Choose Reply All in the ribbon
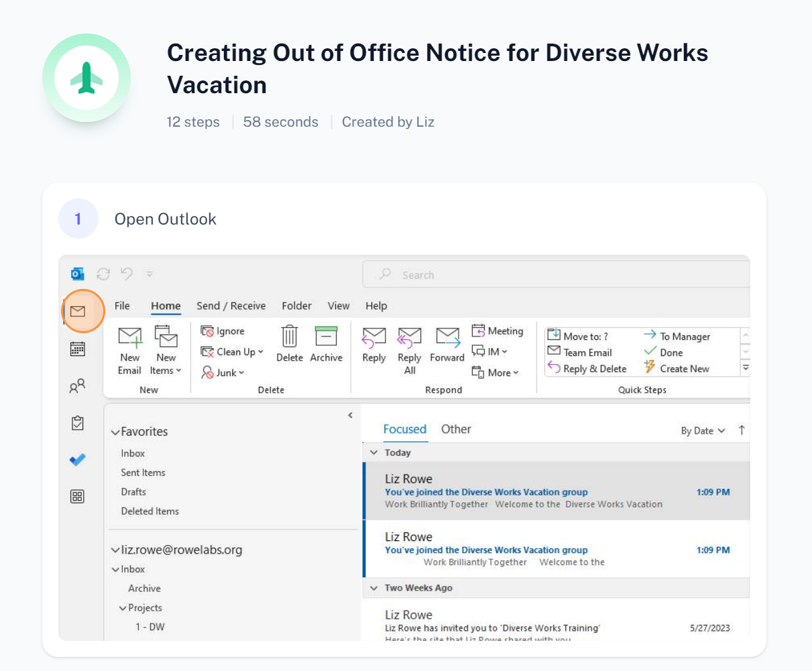 tap(410, 351)
